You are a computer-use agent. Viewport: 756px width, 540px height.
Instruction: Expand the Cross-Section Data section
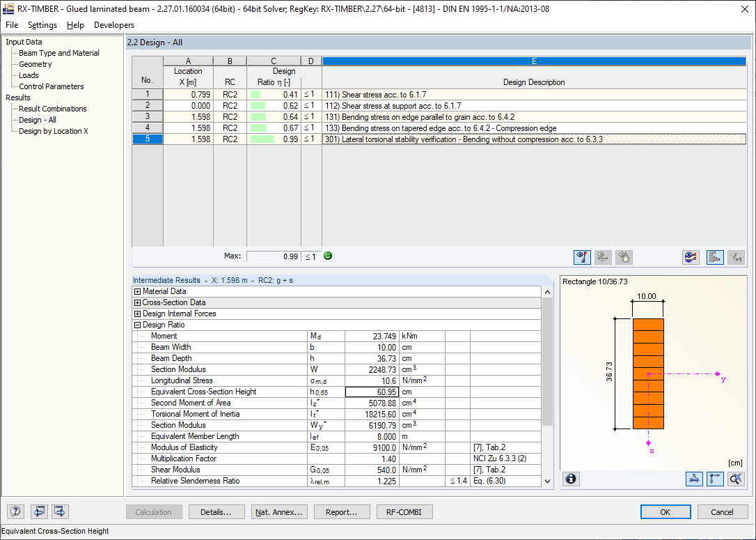(137, 302)
